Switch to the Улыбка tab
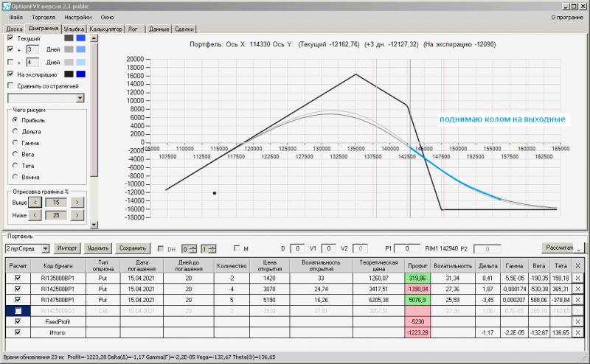 click(74, 29)
